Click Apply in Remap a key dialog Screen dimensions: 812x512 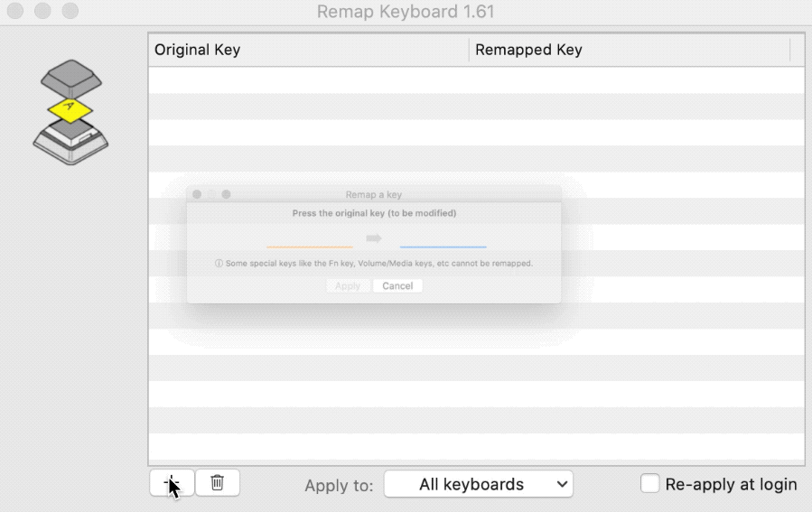(348, 285)
